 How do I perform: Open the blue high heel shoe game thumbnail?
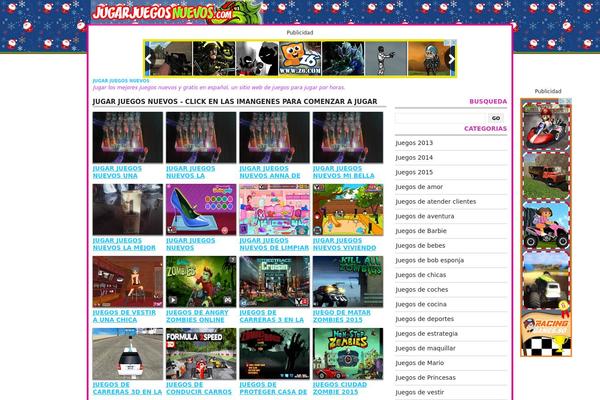[201, 210]
